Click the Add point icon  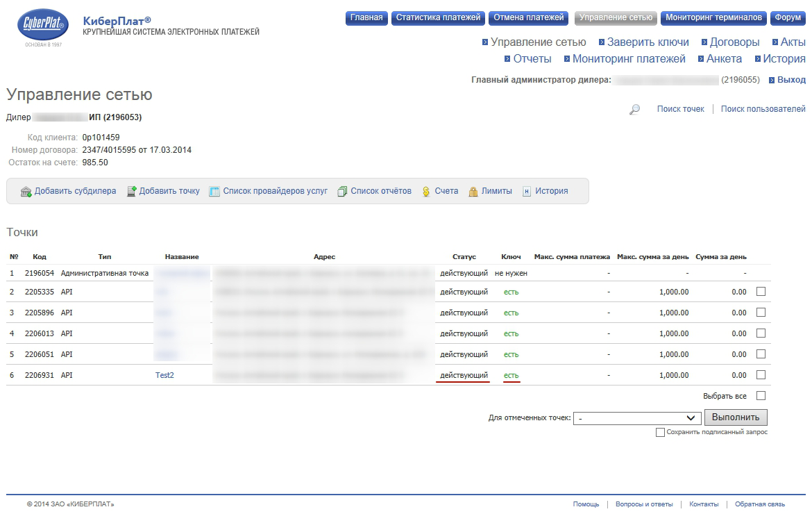pos(132,192)
